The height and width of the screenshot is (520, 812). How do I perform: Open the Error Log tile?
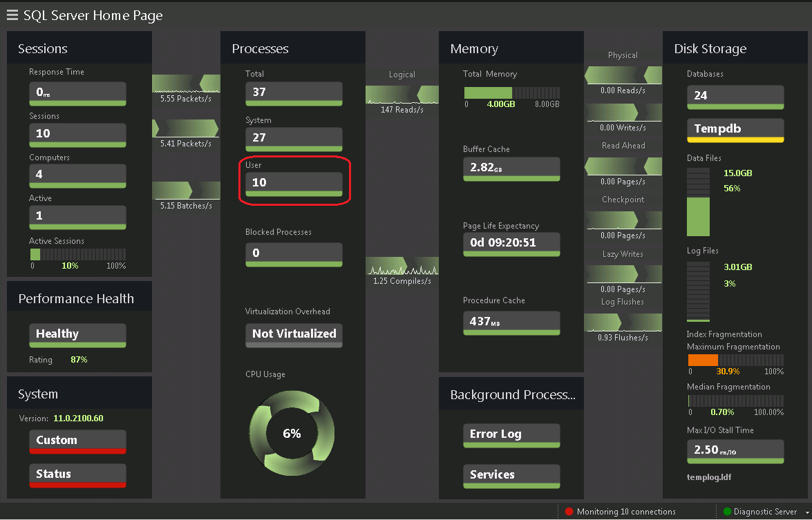click(511, 436)
